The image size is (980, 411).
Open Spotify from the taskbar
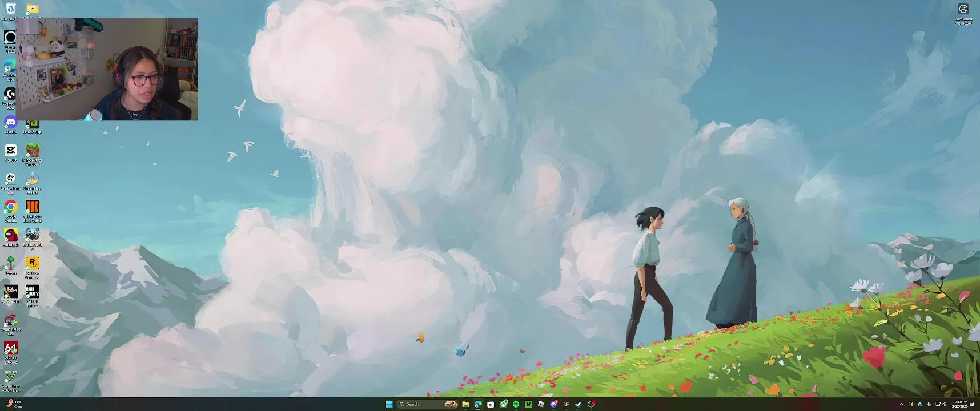point(516,404)
